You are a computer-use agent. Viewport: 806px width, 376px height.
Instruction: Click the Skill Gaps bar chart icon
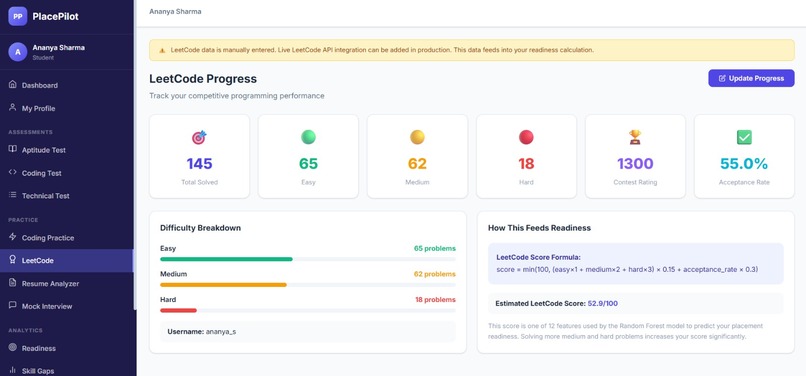pos(13,370)
